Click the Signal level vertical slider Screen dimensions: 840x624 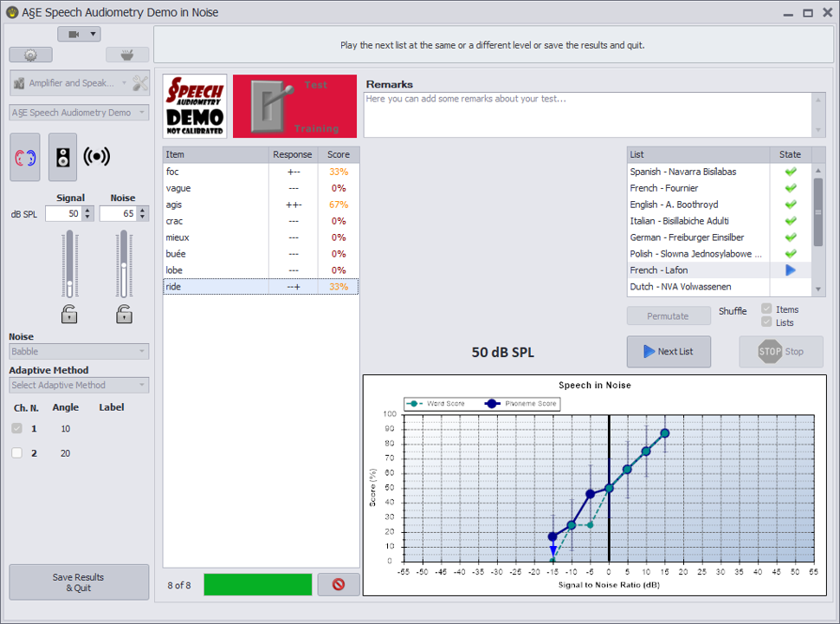(x=69, y=263)
